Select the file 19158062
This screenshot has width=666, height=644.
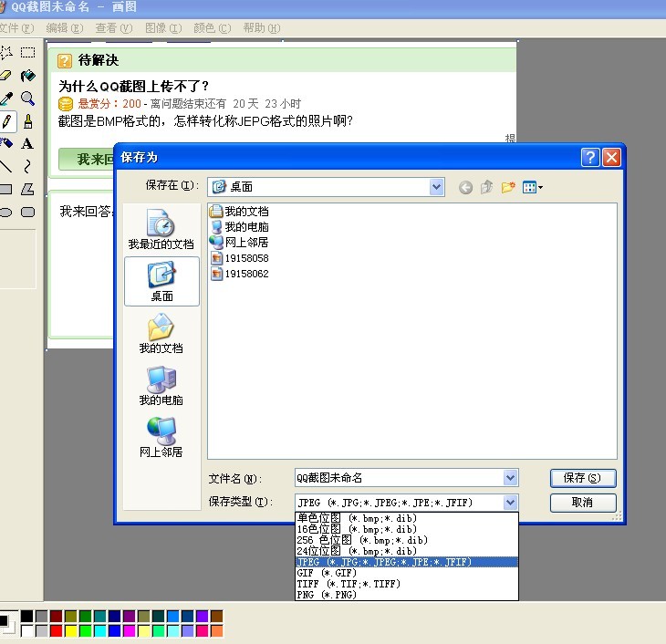[x=240, y=274]
